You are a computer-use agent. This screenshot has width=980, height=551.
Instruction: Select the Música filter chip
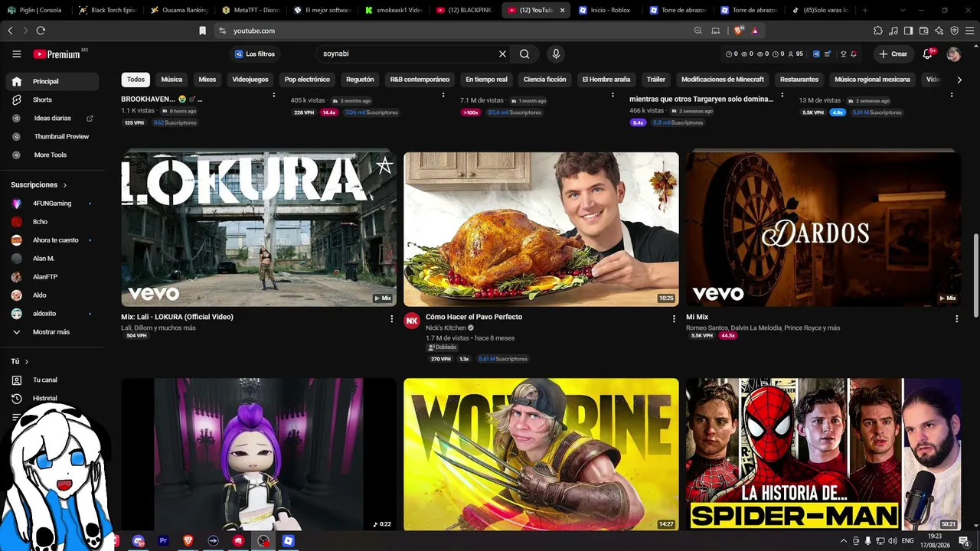(171, 80)
